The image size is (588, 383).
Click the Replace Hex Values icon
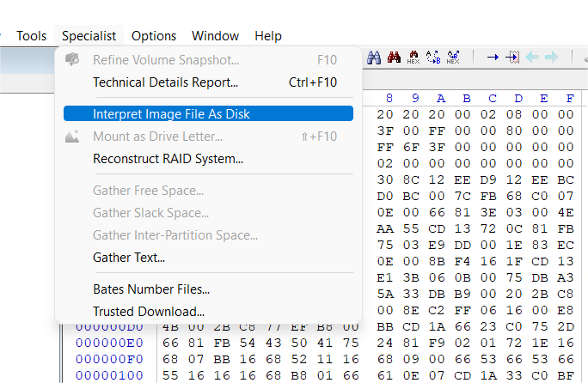[453, 58]
